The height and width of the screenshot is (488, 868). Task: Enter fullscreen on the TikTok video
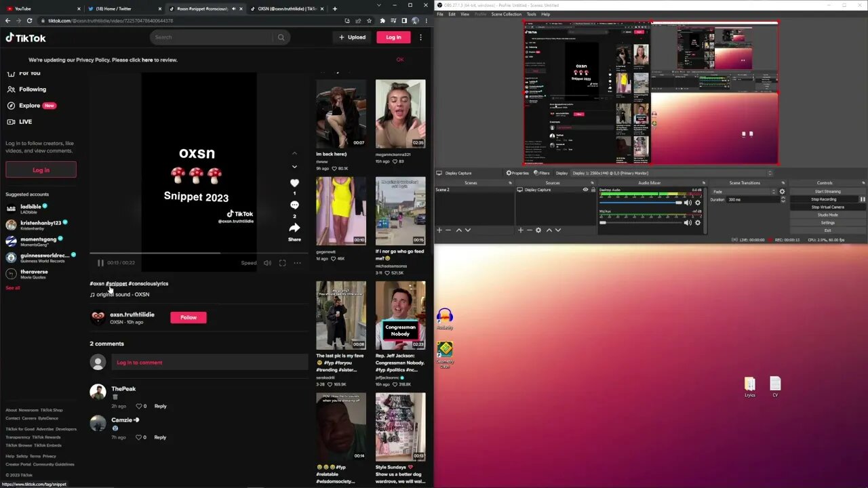282,263
